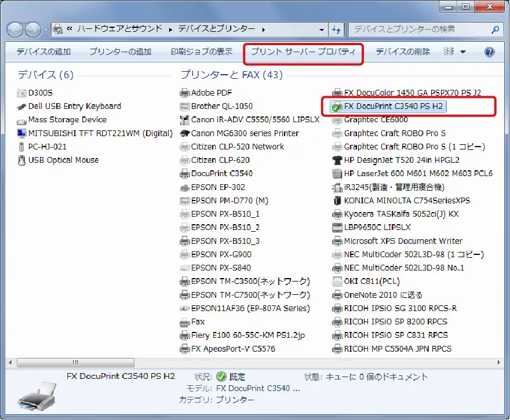Click プリンターの追加 in the toolbar
Screen dimensions: 510x420
click(x=121, y=52)
